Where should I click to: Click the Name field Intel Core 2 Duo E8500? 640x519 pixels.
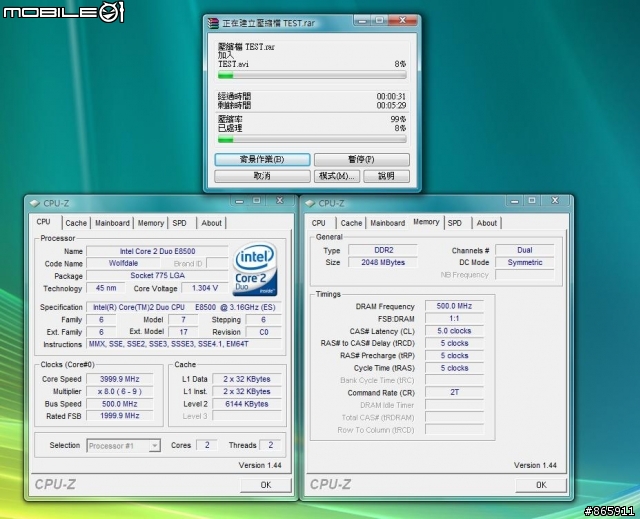pyautogui.click(x=157, y=251)
